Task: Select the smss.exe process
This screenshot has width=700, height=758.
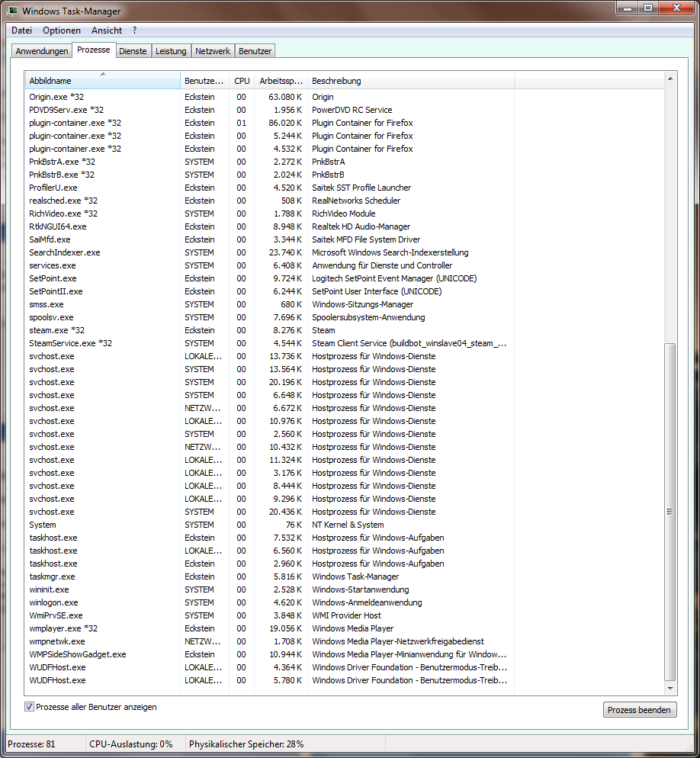Action: pyautogui.click(x=269, y=304)
